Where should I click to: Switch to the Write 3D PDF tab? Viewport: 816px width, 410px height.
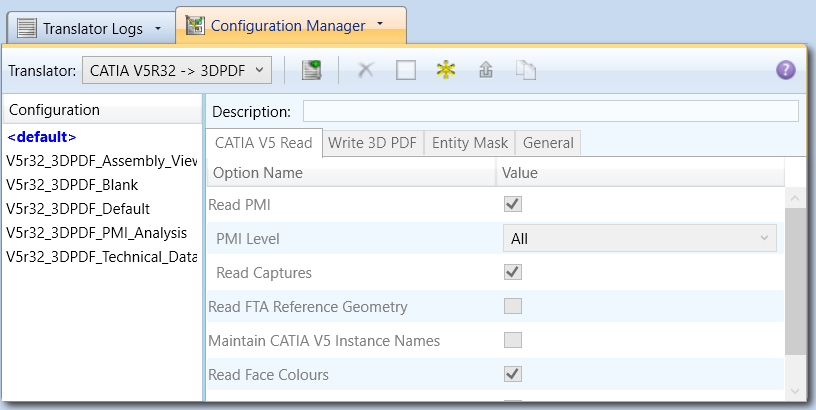[373, 143]
